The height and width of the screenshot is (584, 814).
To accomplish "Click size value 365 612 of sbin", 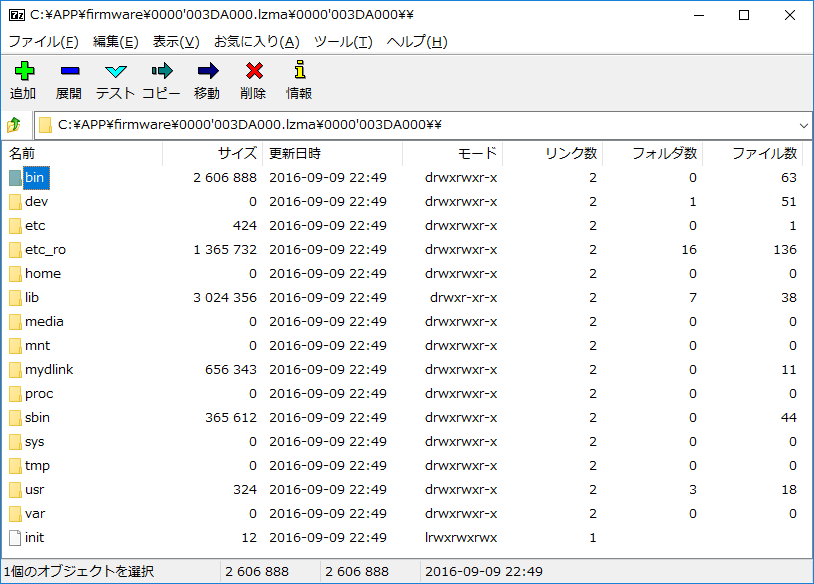I will [x=230, y=418].
